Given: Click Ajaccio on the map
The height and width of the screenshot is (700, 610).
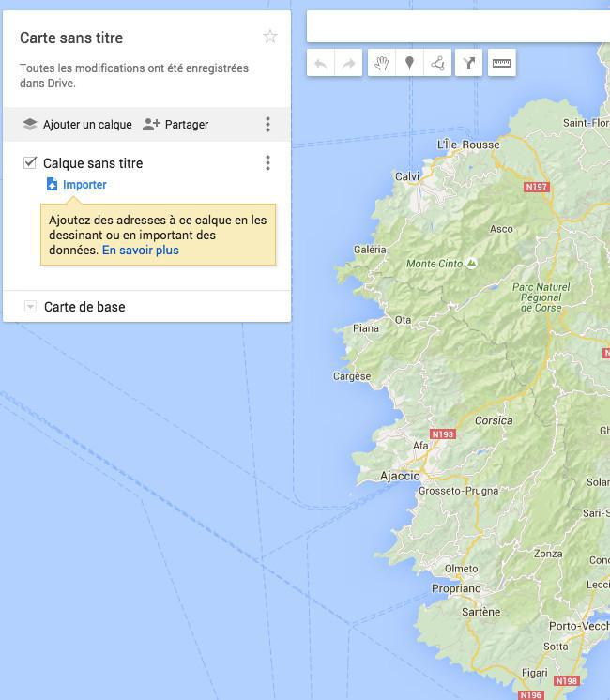Looking at the screenshot, I should [400, 476].
